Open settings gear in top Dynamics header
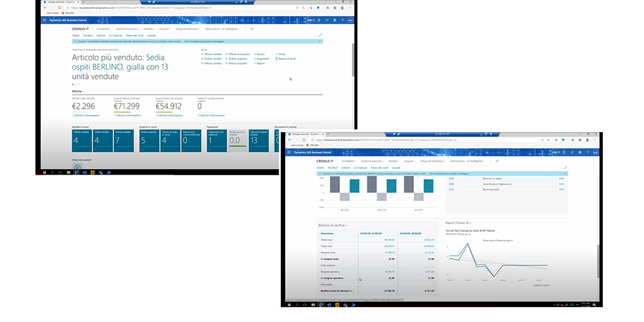This screenshot has width=644, height=322. (x=334, y=21)
